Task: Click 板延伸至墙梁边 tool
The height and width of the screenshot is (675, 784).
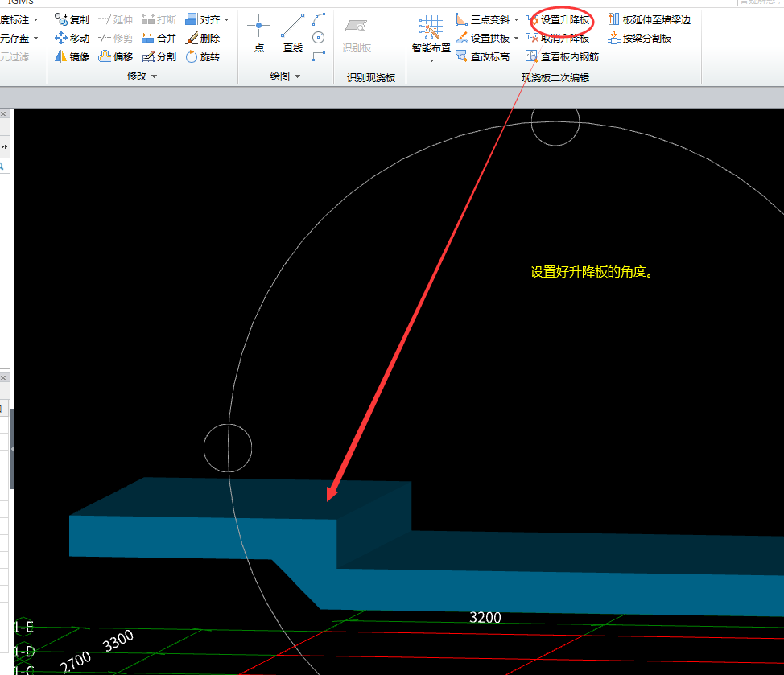Action: click(x=649, y=19)
